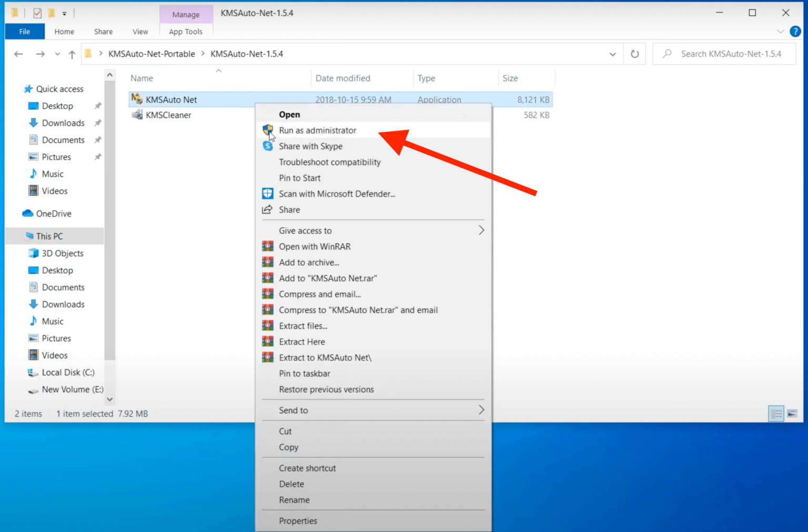Click the 3D Objects folder icon
Viewport: 808px width, 532px height.
pyautogui.click(x=33, y=253)
